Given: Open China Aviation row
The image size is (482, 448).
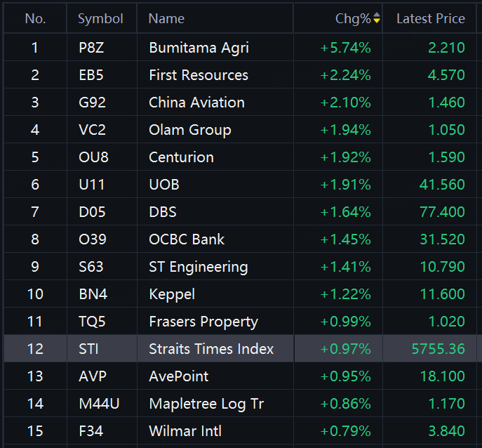Looking at the screenshot, I should [196, 103].
